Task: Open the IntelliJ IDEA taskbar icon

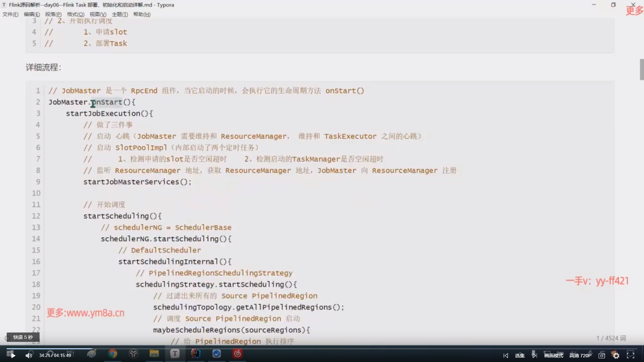Action: 196,354
